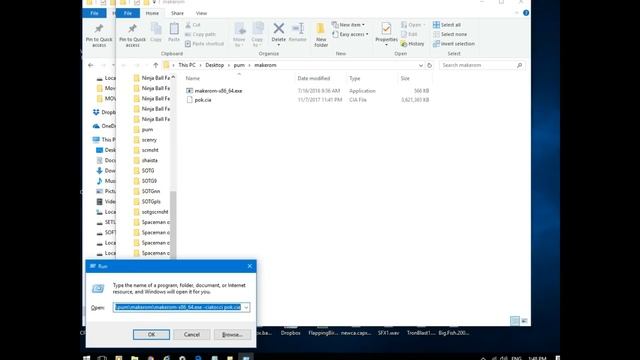This screenshot has height=360, width=640.
Task: Click the Cut command in the ribbon
Action: click(x=193, y=25)
